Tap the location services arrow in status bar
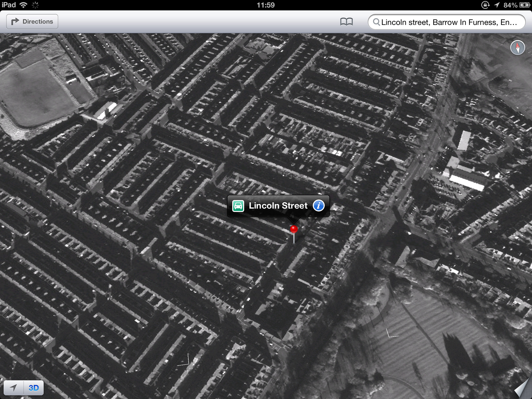Screen dimensions: 532x399 tap(497, 5)
